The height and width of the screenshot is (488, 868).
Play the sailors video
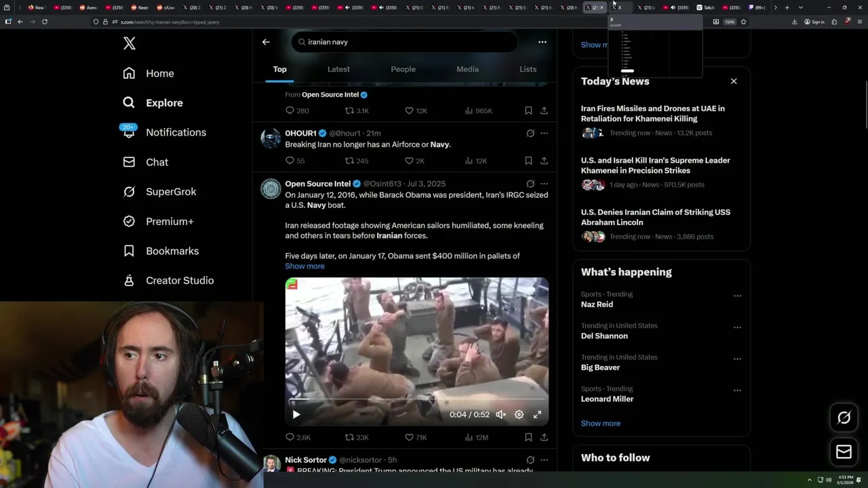click(x=296, y=414)
